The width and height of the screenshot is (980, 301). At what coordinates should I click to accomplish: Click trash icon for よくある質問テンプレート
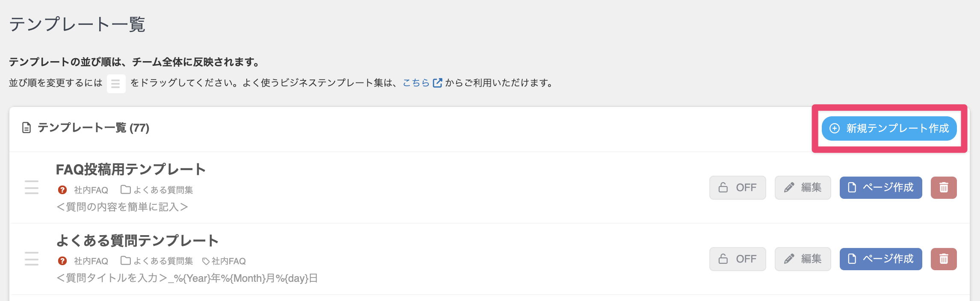(x=944, y=259)
